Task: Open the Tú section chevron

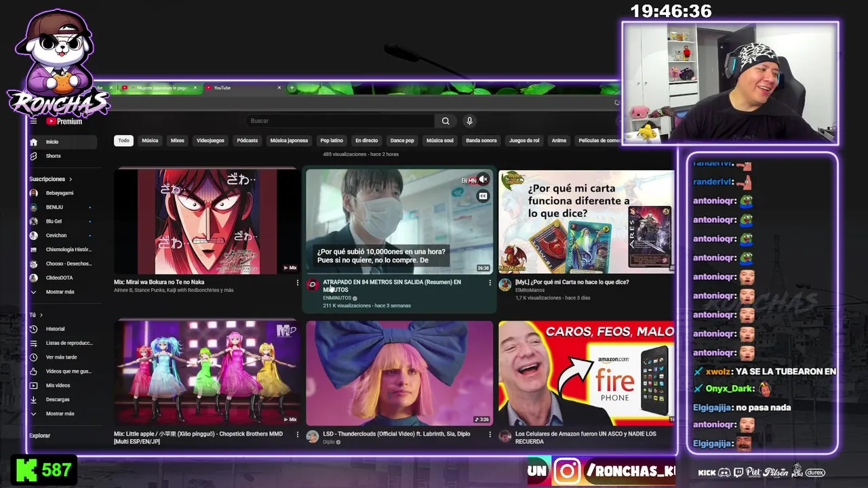Action: click(41, 315)
